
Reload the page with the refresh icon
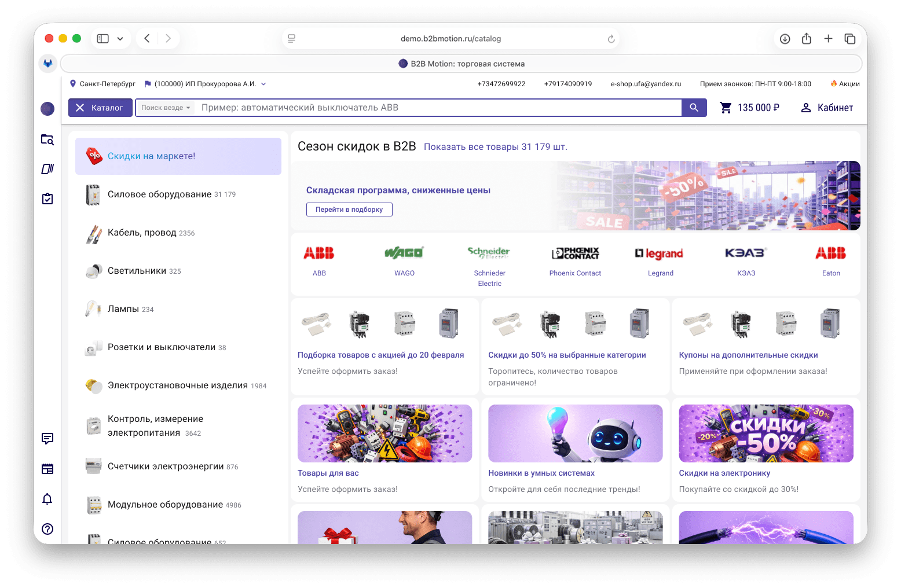611,39
